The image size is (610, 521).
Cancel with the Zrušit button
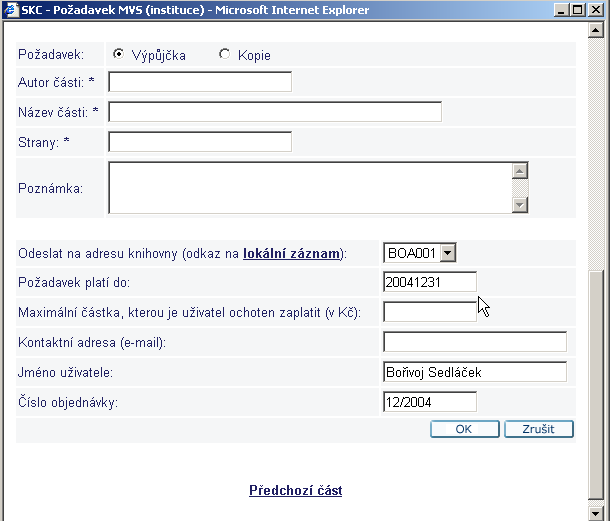coord(539,429)
